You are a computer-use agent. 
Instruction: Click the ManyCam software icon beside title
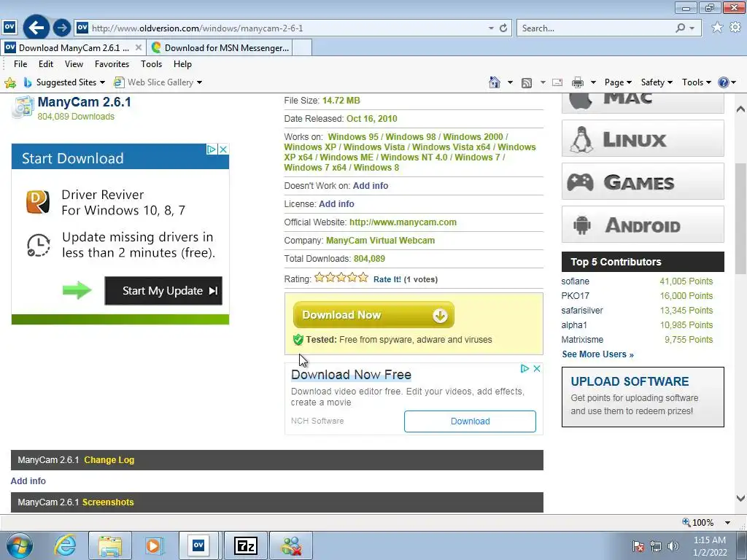point(23,107)
